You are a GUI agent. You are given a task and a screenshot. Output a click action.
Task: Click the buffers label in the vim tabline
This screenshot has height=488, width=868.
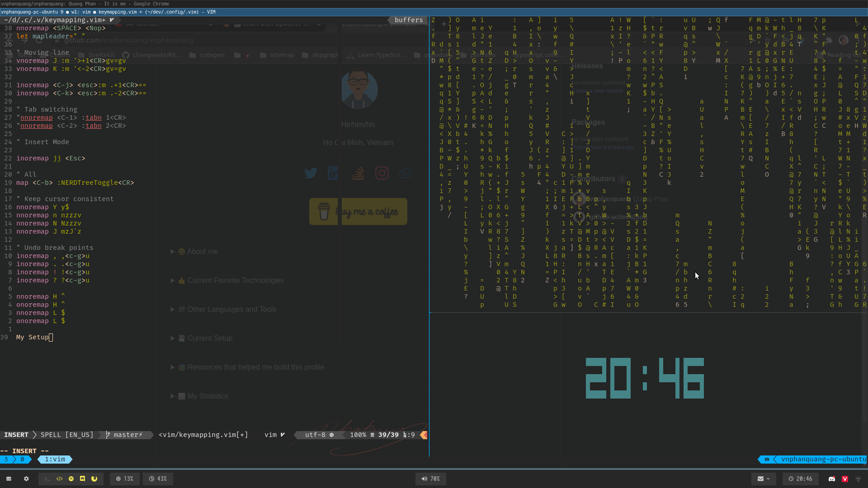click(x=408, y=20)
